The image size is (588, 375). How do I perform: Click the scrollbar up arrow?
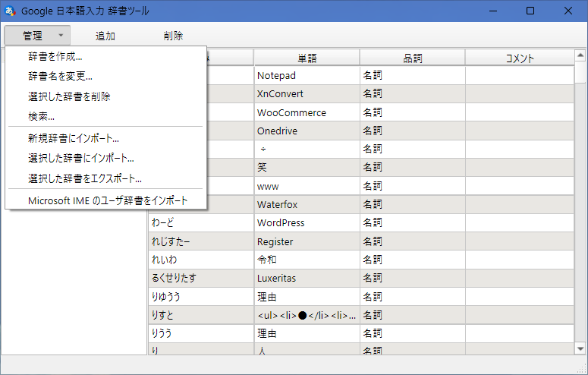coord(580,55)
